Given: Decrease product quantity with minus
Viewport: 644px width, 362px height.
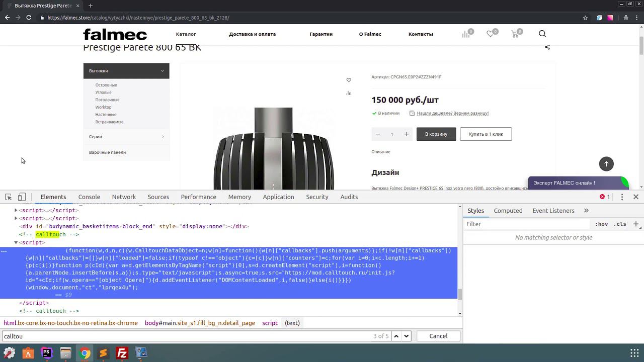Looking at the screenshot, I should [x=377, y=134].
